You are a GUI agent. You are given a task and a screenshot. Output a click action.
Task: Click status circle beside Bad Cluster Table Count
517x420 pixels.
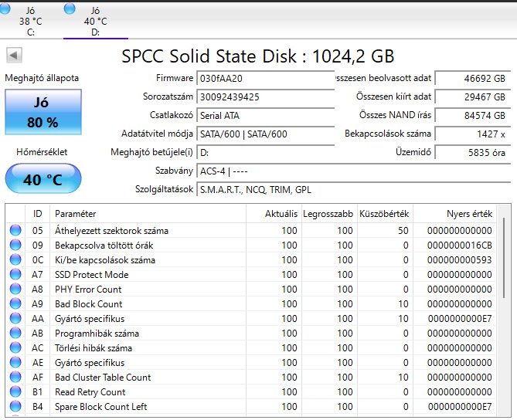click(15, 378)
